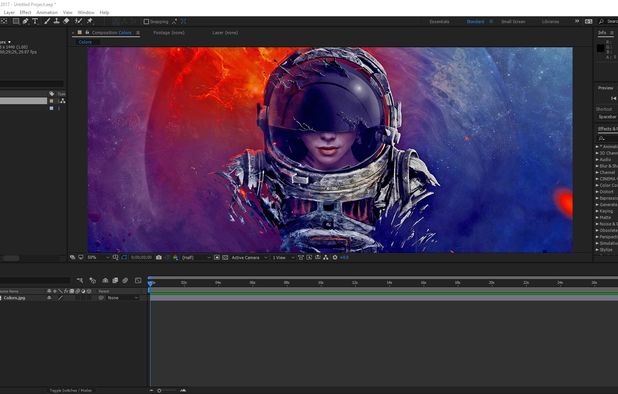The width and height of the screenshot is (618, 394).
Task: Open the Timeline button in viewer footer
Action: tap(318, 257)
